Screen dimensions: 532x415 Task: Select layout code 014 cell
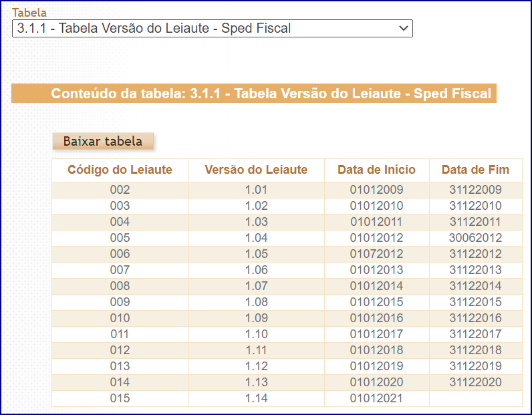tap(120, 382)
